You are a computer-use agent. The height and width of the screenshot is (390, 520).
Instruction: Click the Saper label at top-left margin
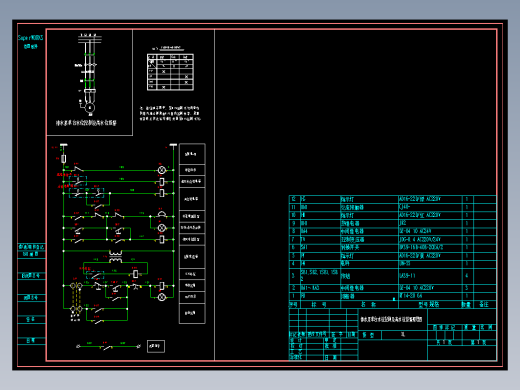pos(30,38)
